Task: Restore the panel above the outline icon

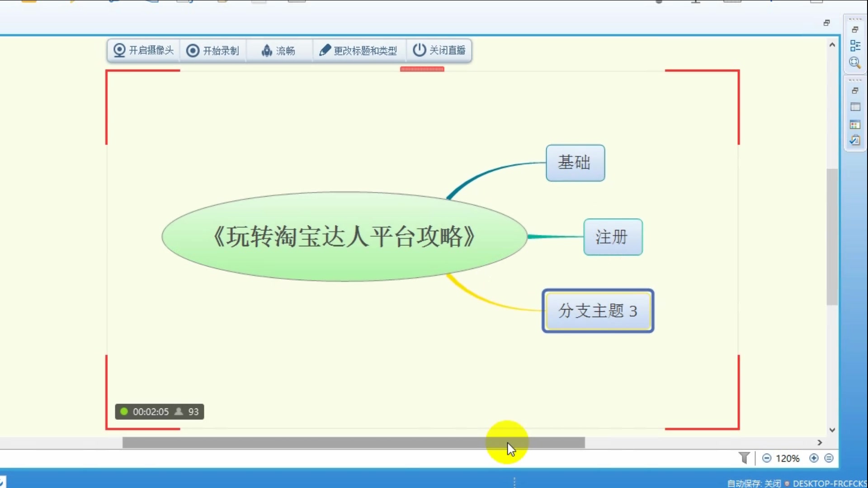Action: click(855, 29)
